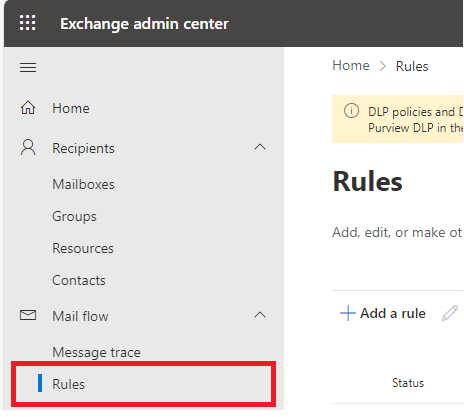Select Rules under Mail flow
Viewport: 464px width, 417px height.
pyautogui.click(x=144, y=384)
